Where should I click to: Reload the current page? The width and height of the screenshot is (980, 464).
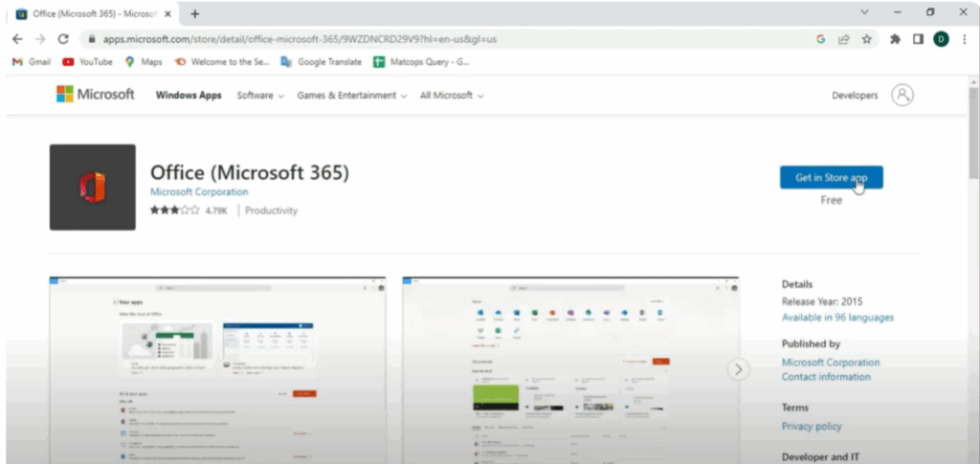pyautogui.click(x=62, y=38)
